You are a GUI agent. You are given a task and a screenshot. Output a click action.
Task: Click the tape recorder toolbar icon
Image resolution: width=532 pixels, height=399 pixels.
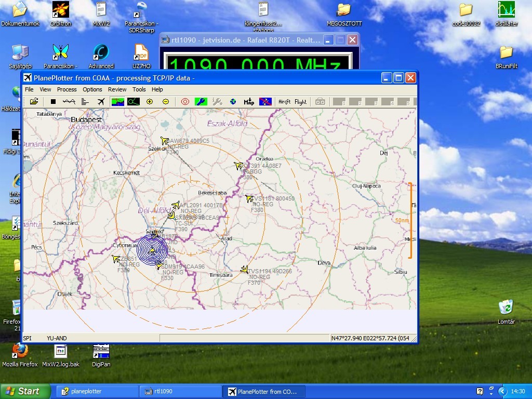click(320, 101)
